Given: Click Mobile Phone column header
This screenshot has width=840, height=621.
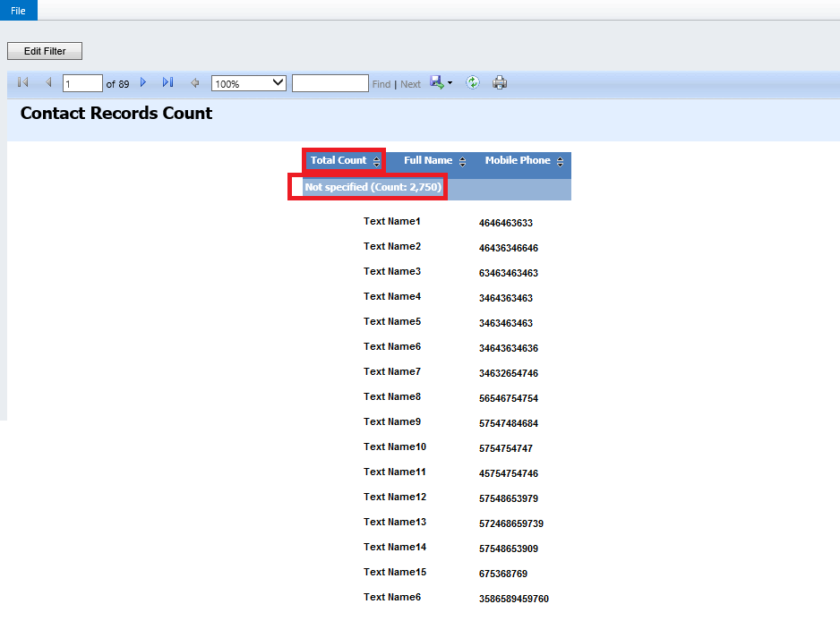Looking at the screenshot, I should point(518,160).
